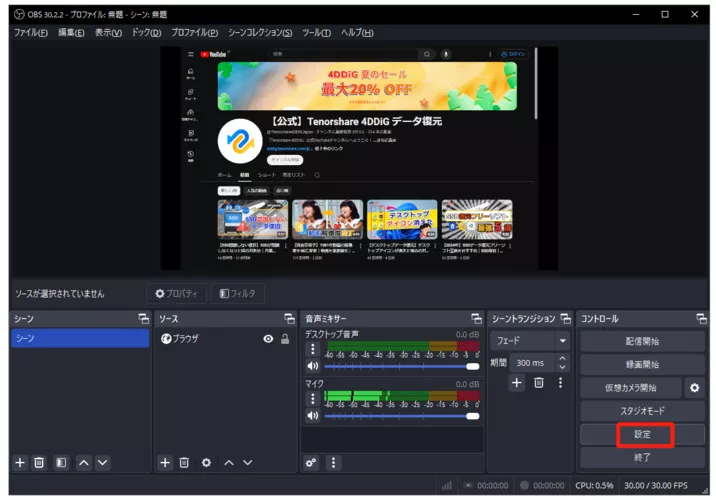Remove transition using trash icon
Viewport: 716px width, 500px height.
pyautogui.click(x=538, y=382)
